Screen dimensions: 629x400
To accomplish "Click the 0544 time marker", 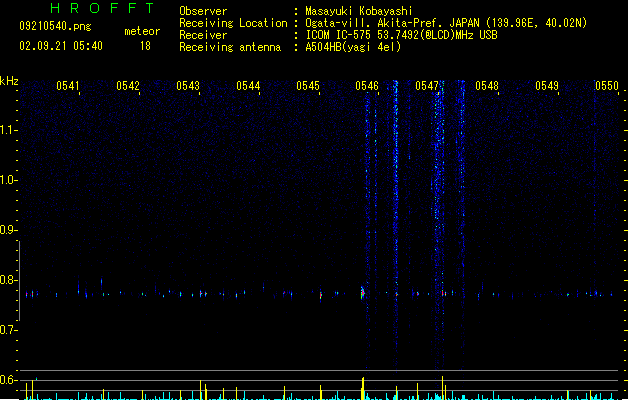I will click(x=248, y=86).
